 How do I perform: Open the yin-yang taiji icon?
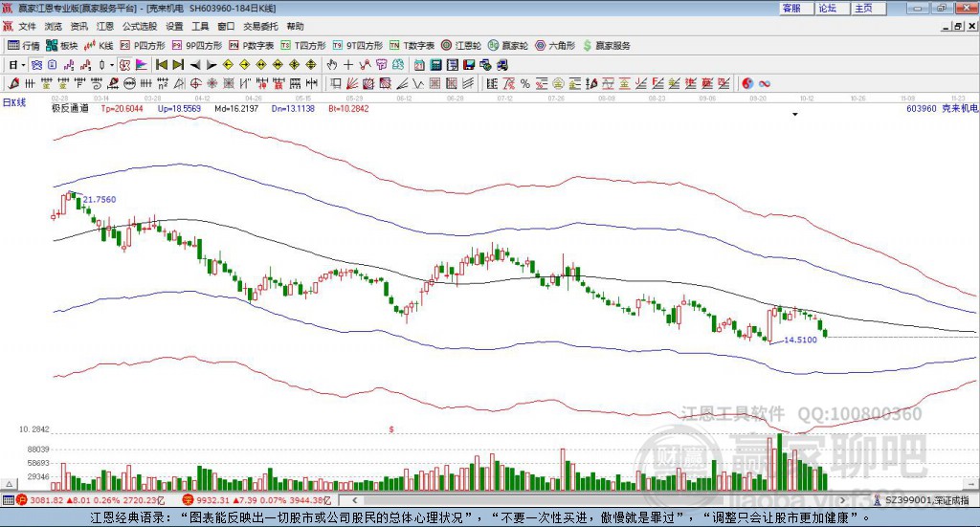click(747, 83)
